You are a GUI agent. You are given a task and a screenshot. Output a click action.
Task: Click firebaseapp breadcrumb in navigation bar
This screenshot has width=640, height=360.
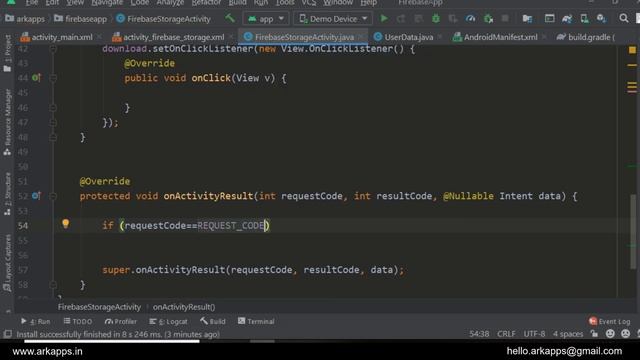tap(80, 19)
